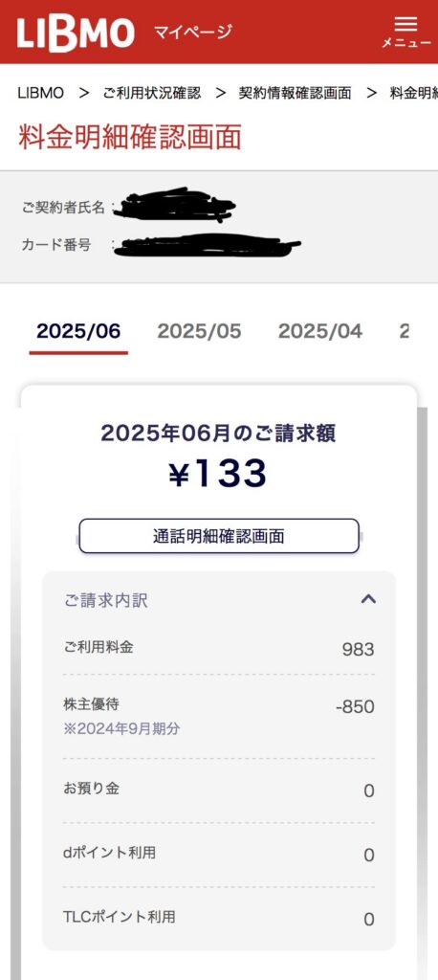Image resolution: width=438 pixels, height=980 pixels.
Task: Open 契約情報確認画面 breadcrumb link
Action: pyautogui.click(x=295, y=93)
